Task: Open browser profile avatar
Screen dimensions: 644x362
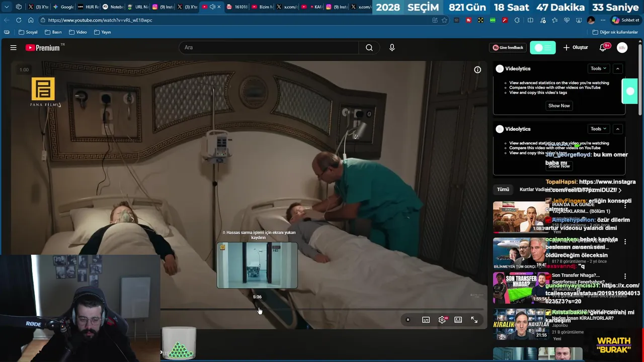Action: tap(591, 20)
